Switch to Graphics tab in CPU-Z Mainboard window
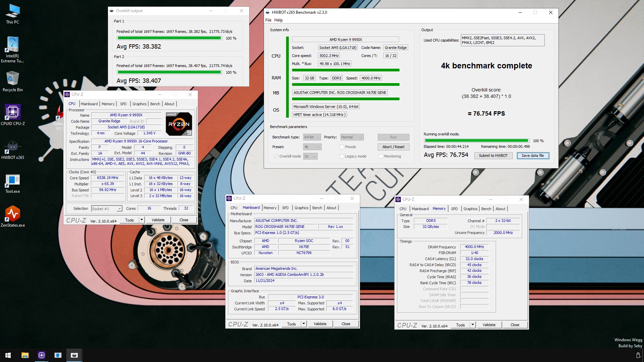 [301, 208]
